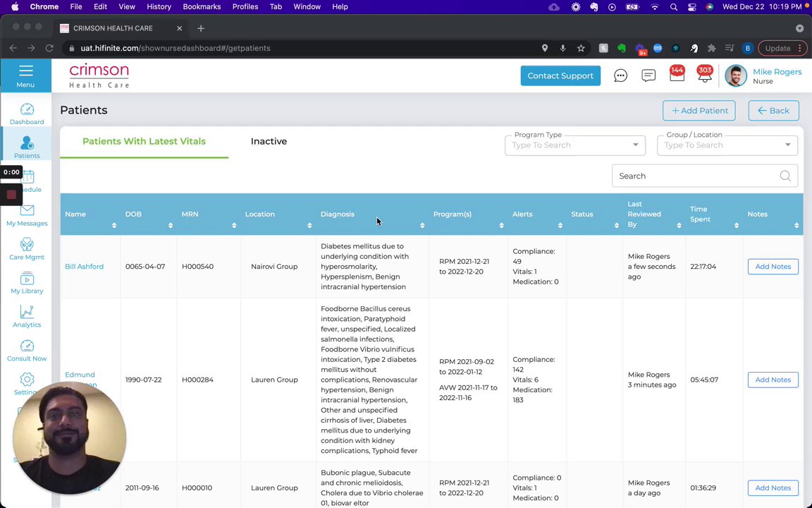Viewport: 812px width, 508px height.
Task: Click the patient Search input field
Action: (x=694, y=176)
